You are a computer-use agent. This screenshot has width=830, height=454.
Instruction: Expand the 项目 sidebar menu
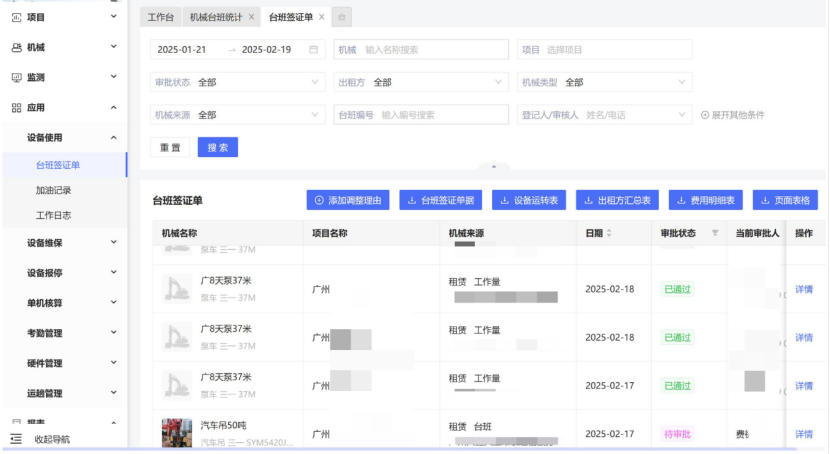[x=113, y=17]
